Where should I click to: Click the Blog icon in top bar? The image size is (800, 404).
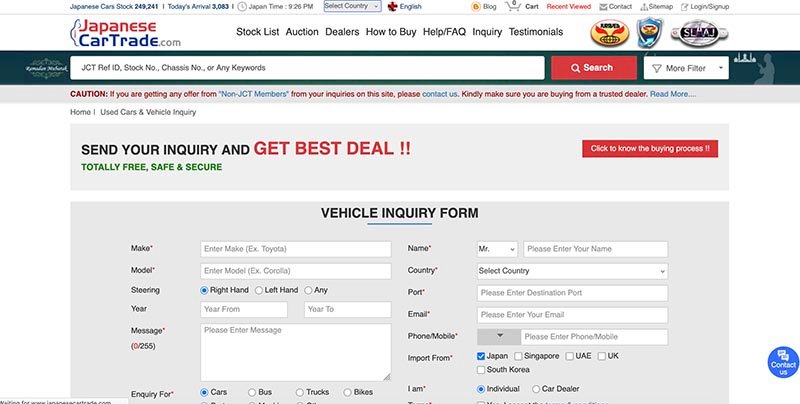coord(476,6)
